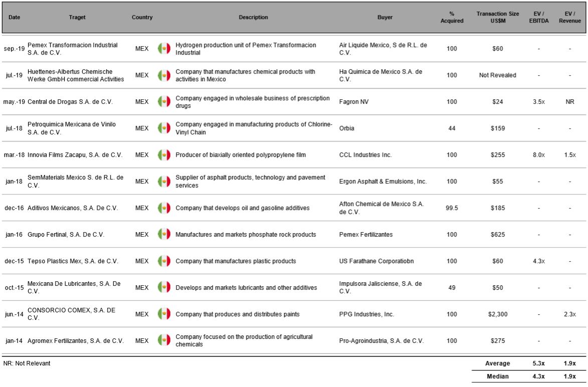The width and height of the screenshot is (588, 387).
Task: Select the Description column header
Action: tap(254, 17)
